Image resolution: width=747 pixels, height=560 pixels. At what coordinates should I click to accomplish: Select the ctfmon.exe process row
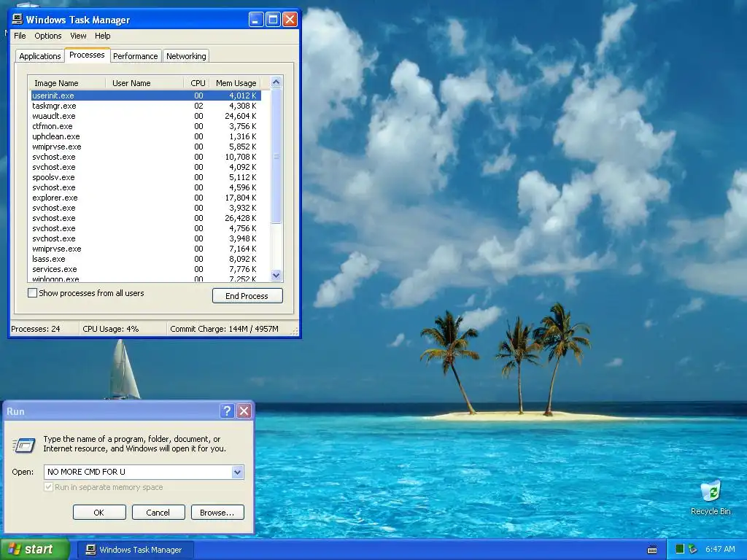coord(145,126)
